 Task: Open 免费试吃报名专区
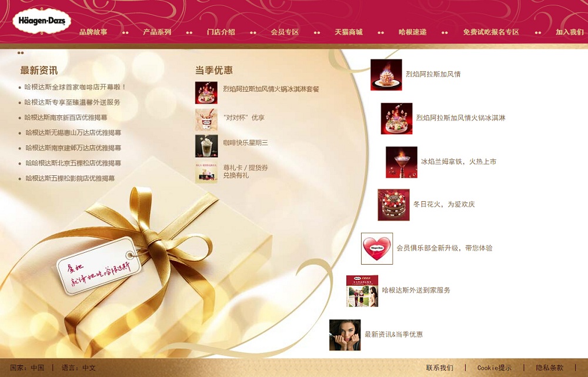(491, 32)
